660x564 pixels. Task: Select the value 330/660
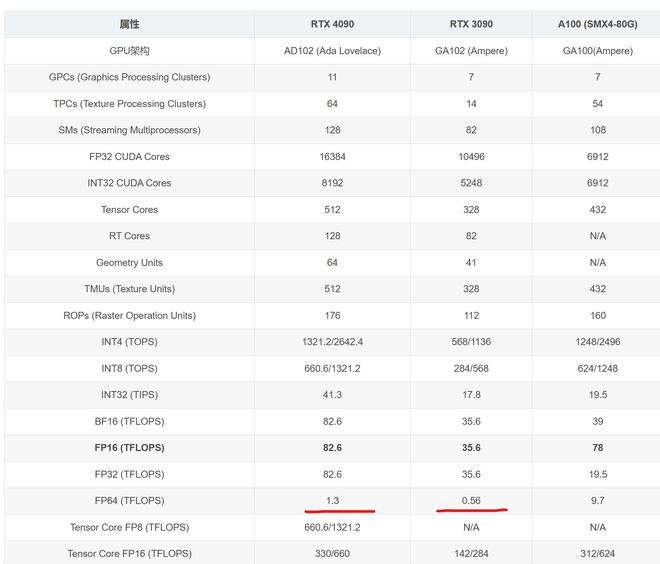[332, 554]
